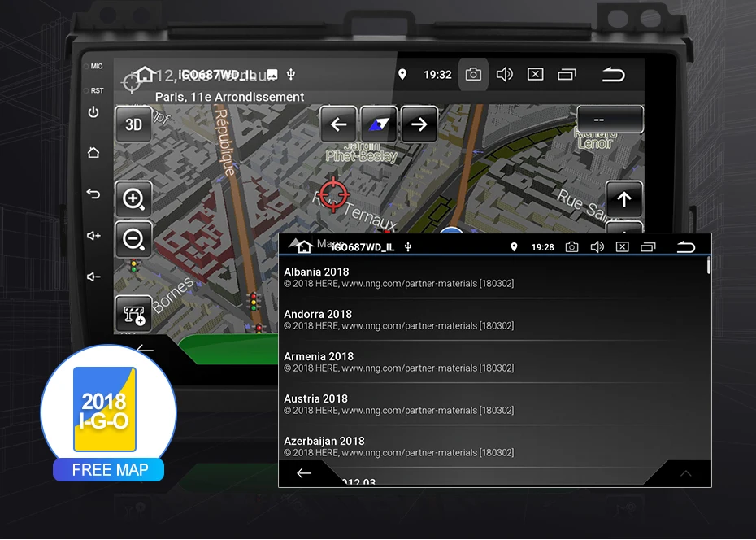Close the app via the main status bar X icon
756x540 pixels.
[x=535, y=74]
